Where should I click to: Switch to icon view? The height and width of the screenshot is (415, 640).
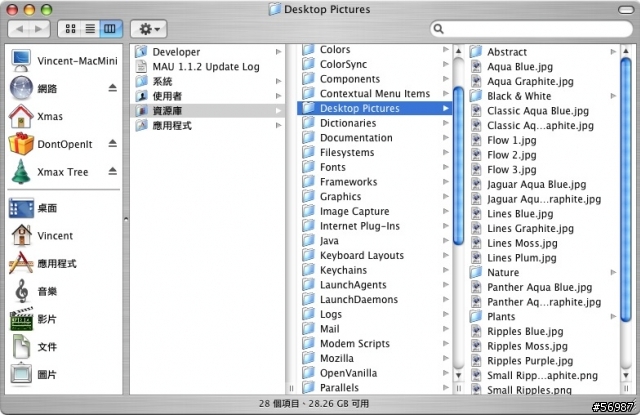point(70,29)
